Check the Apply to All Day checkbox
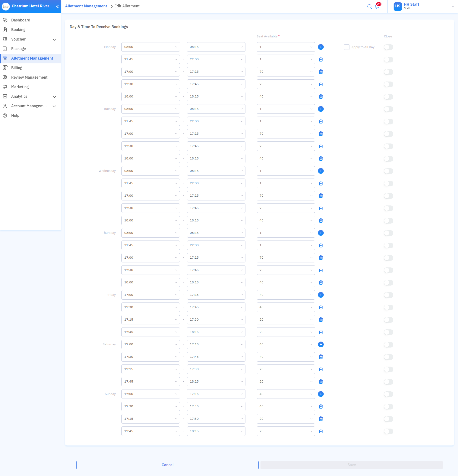458x476 pixels. click(346, 47)
